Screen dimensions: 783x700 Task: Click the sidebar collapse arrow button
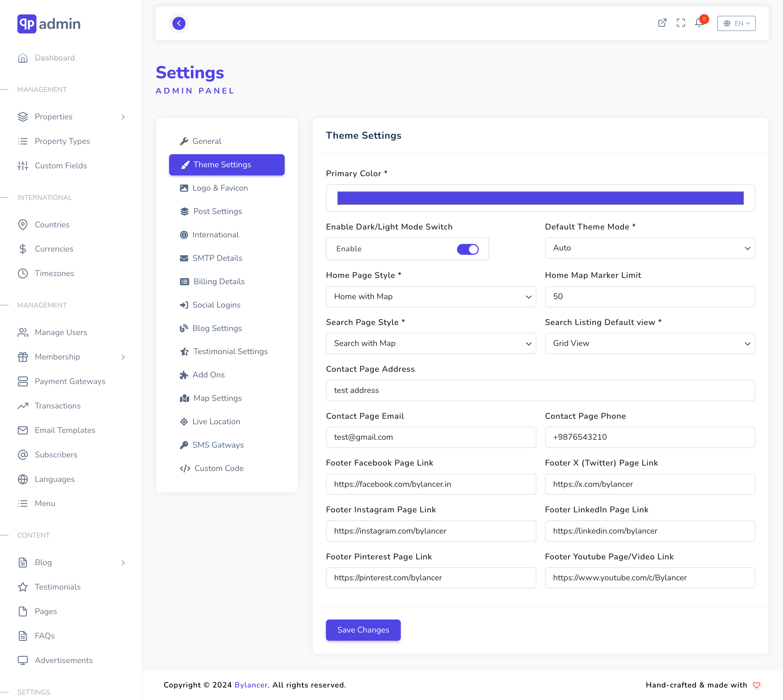coord(179,23)
